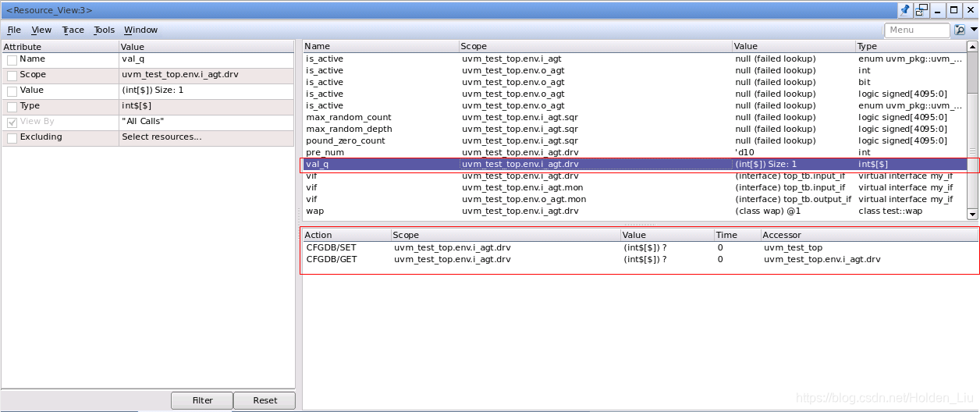This screenshot has width=980, height=412.
Task: Tick the Type attribute checkbox
Action: [x=12, y=107]
